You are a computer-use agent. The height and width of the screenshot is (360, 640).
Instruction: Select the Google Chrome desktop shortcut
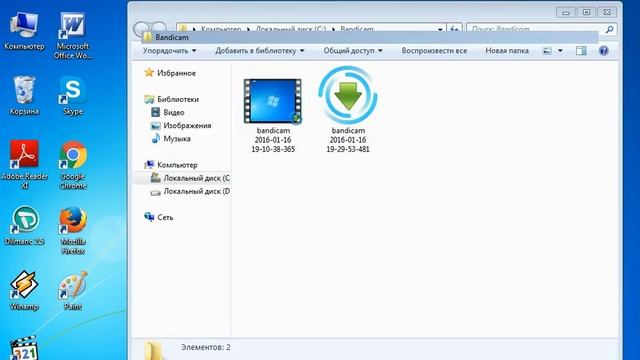[73, 165]
